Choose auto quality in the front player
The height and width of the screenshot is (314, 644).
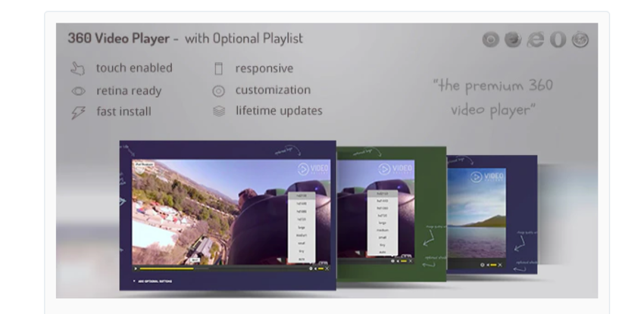[x=302, y=259]
